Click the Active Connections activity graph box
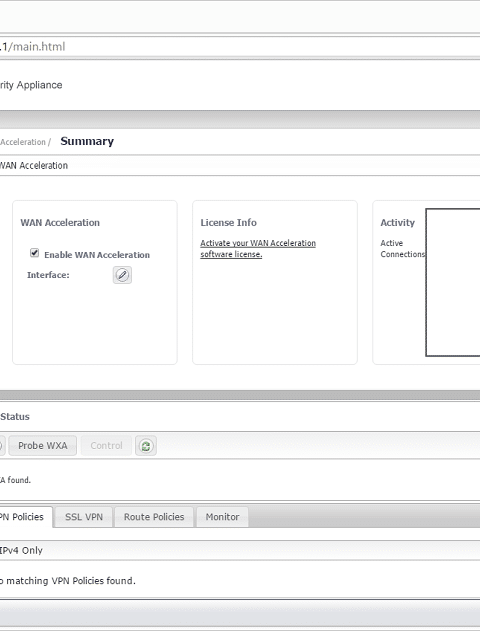 tap(453, 282)
